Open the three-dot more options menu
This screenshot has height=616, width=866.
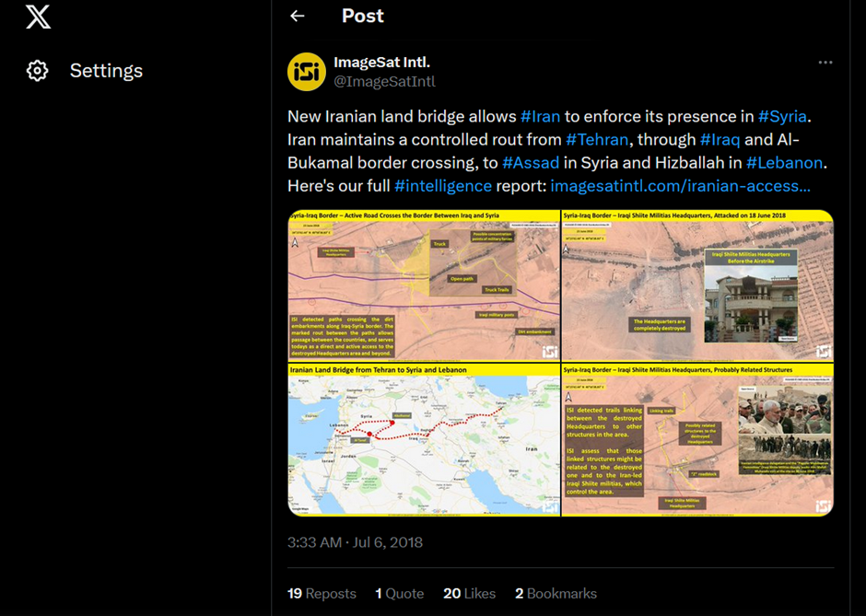[x=825, y=63]
